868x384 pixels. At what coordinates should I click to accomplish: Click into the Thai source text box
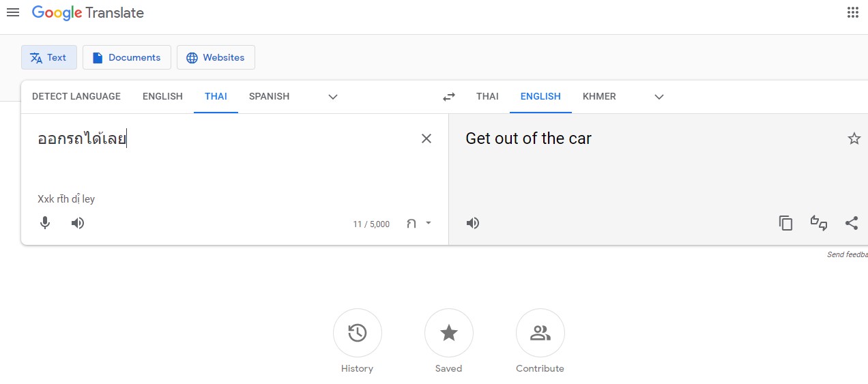tap(222, 139)
